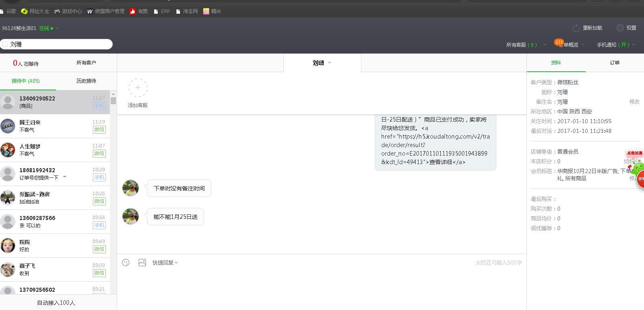Image resolution: width=644 pixels, height=310 pixels.
Task: Click avatar of 国王归来 conversation
Action: [8, 126]
